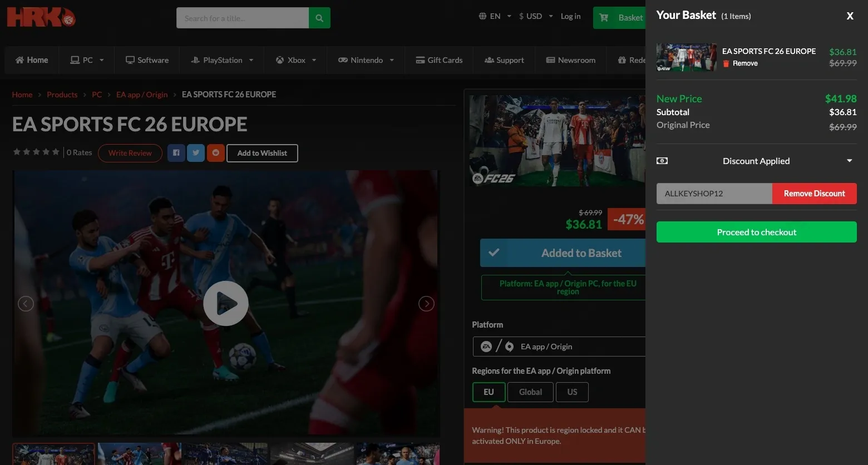Open the PC breadcrumb link
Screen dimensions: 868x465
(97, 95)
